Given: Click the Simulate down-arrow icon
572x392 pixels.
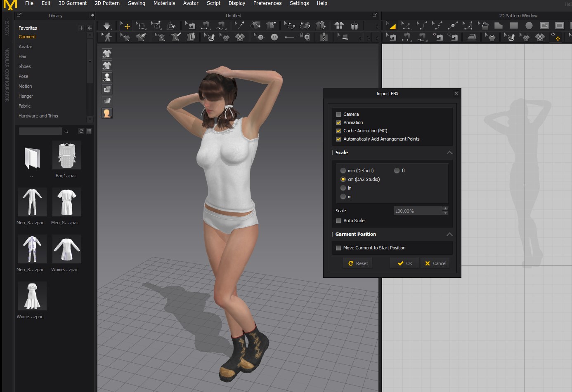Looking at the screenshot, I should pyautogui.click(x=107, y=26).
